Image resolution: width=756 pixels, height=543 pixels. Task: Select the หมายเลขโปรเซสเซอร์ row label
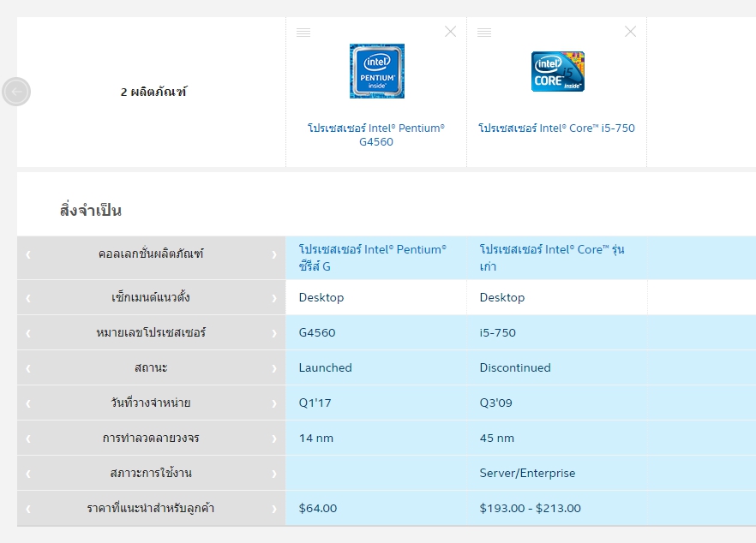(151, 332)
